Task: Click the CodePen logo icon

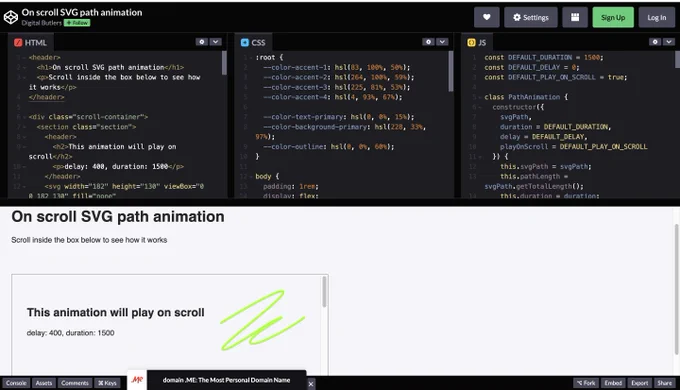Action: click(x=11, y=17)
